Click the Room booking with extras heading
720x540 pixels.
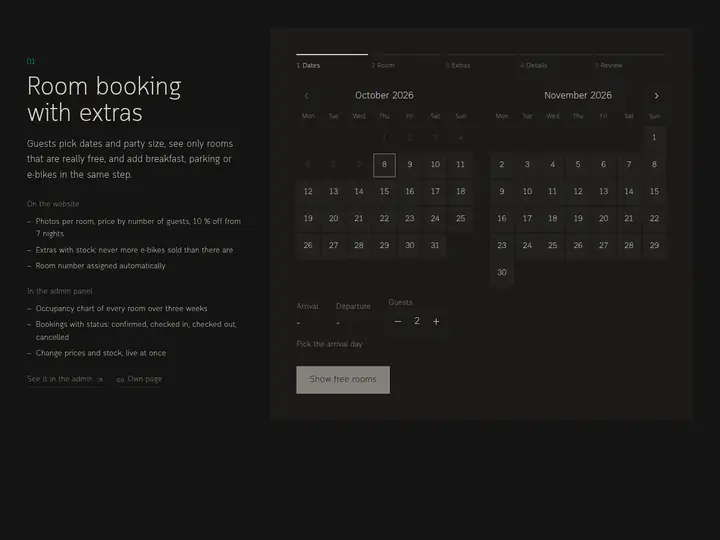tap(104, 99)
